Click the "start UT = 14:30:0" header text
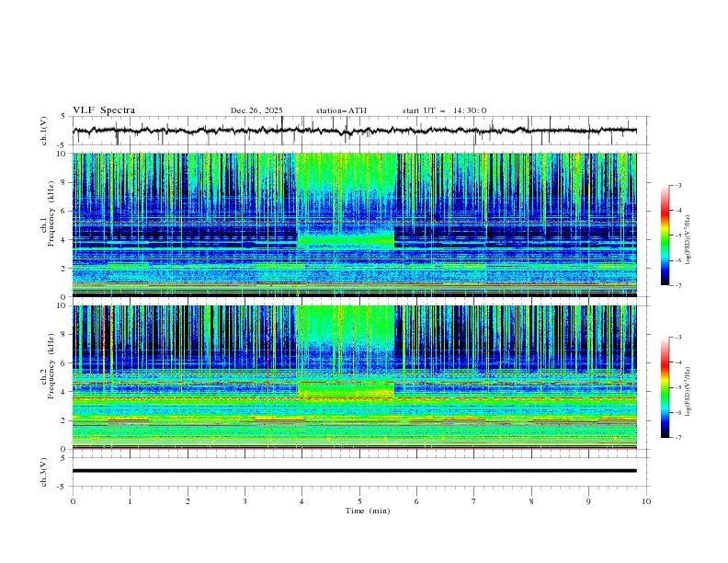The height and width of the screenshot is (563, 728). pos(444,110)
